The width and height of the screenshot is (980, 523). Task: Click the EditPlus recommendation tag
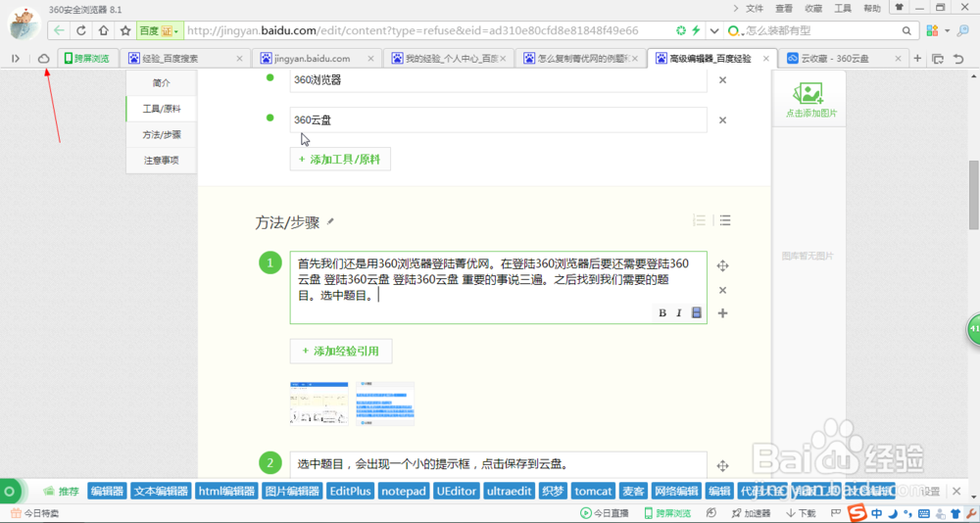point(351,491)
